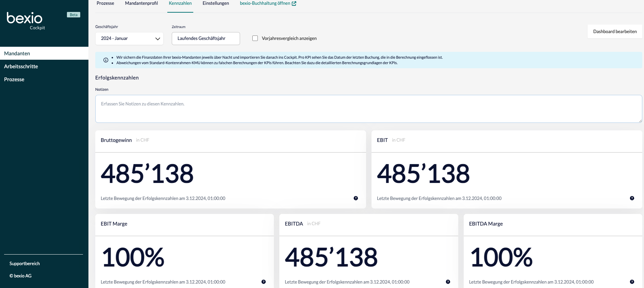The height and width of the screenshot is (288, 644).
Task: Open the Einstellungen tab
Action: [215, 3]
